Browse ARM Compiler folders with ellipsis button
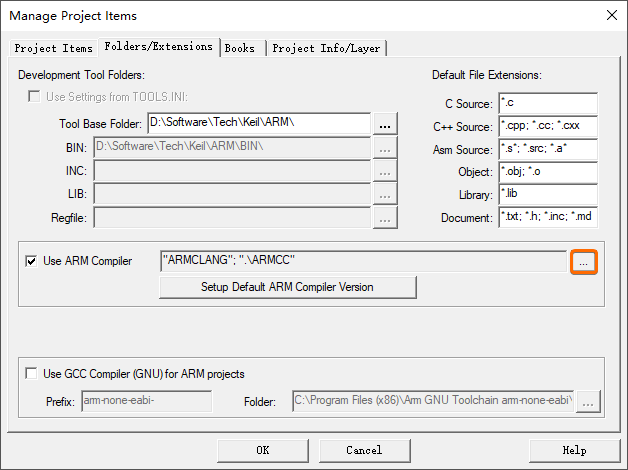628x470 pixels. coord(584,262)
